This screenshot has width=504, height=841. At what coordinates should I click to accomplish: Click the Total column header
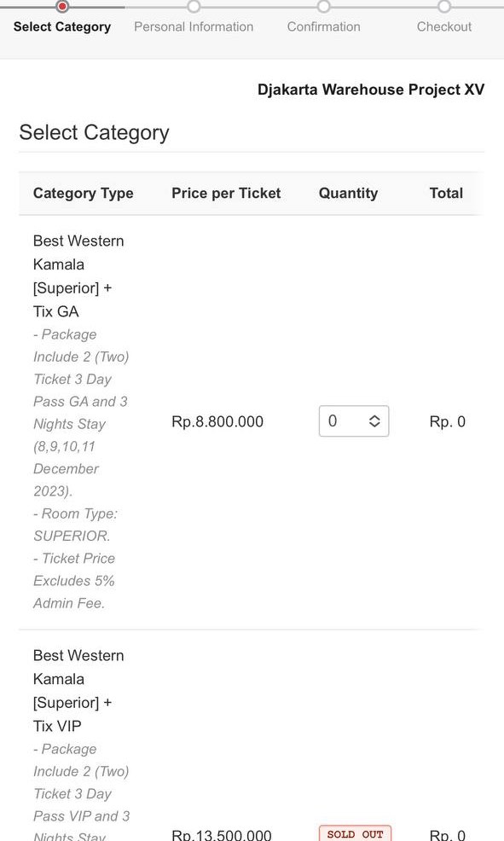pyautogui.click(x=446, y=193)
